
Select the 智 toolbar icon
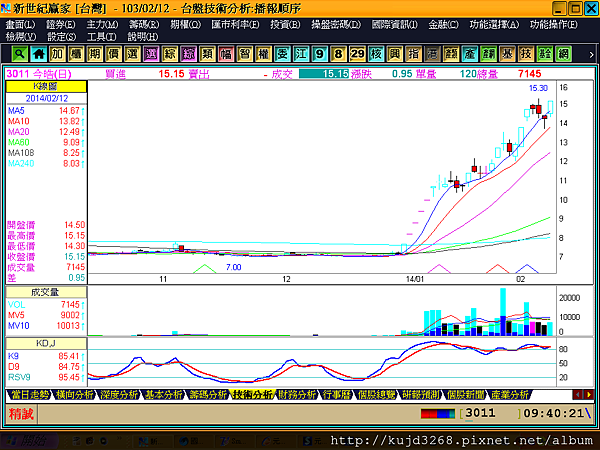[x=245, y=54]
